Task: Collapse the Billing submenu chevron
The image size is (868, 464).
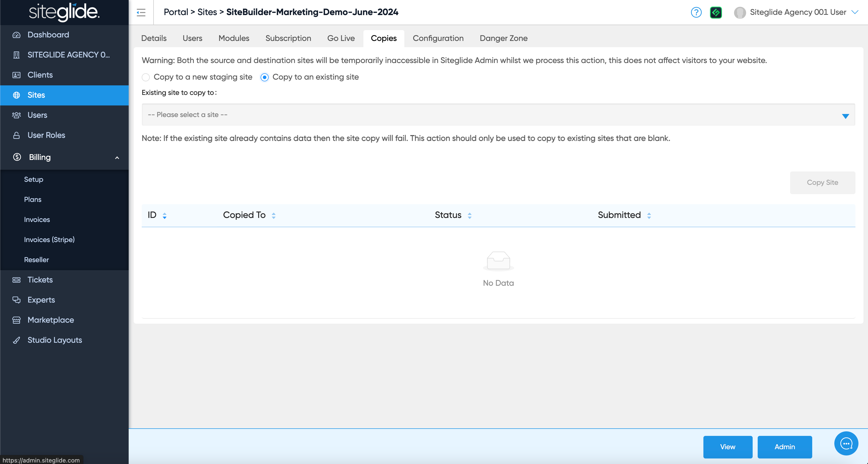Action: 117,158
